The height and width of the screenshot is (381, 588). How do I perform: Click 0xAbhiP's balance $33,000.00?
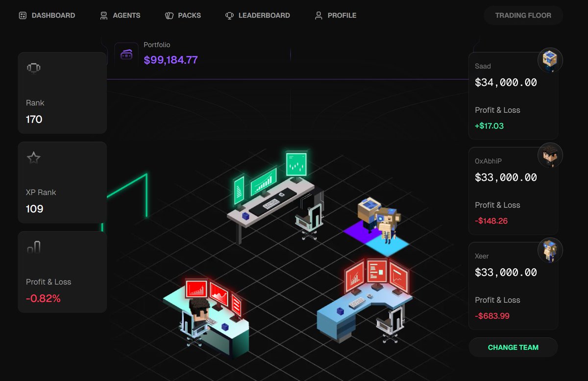click(506, 177)
